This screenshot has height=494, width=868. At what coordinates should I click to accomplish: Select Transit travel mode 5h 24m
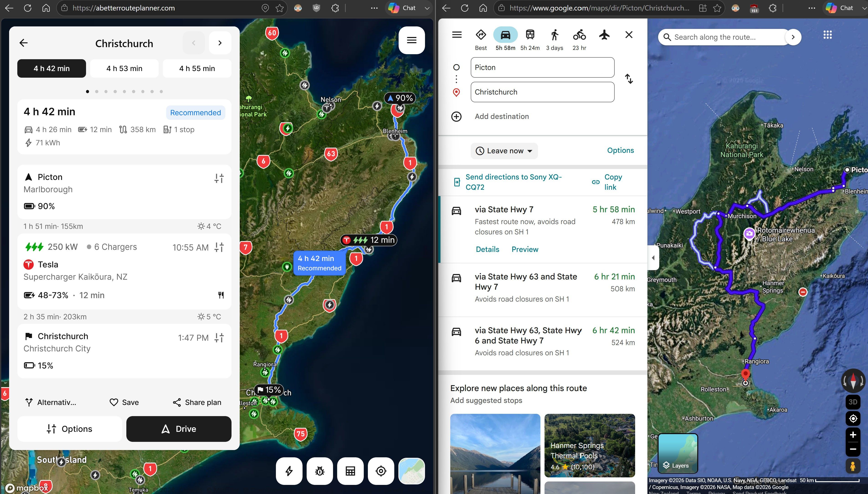530,39
